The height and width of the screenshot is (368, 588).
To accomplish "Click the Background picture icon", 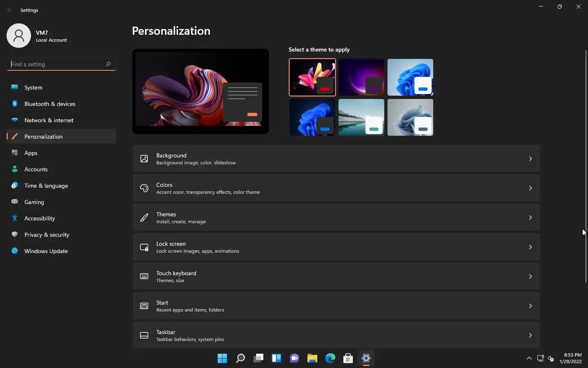I will click(144, 159).
